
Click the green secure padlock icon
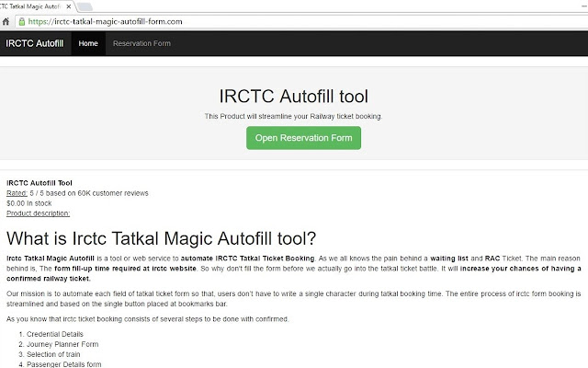pyautogui.click(x=22, y=22)
